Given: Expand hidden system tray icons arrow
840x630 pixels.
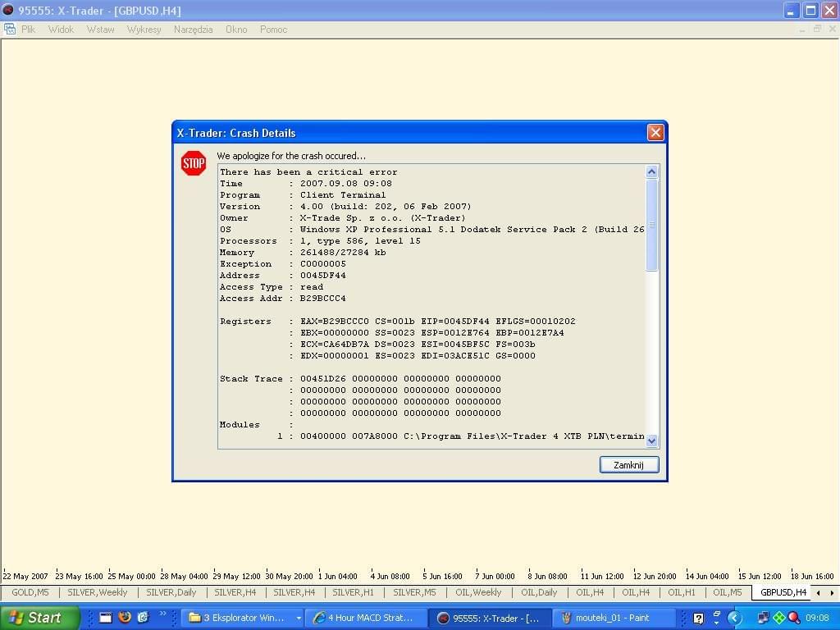Looking at the screenshot, I should coord(734,619).
